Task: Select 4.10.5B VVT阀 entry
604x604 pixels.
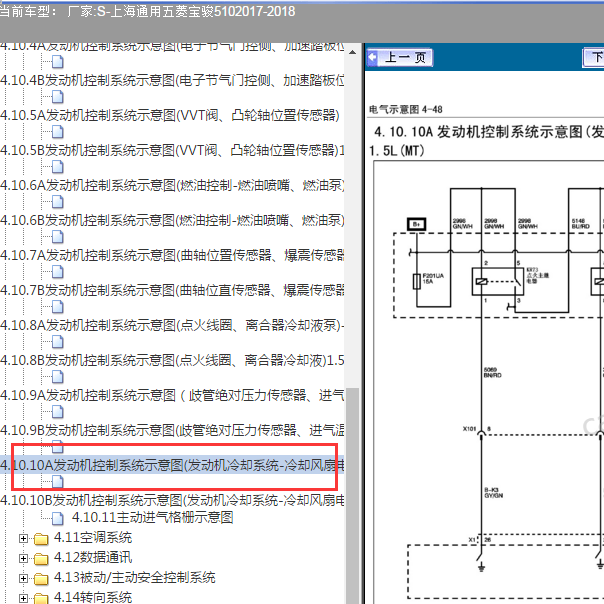Action: (172, 151)
